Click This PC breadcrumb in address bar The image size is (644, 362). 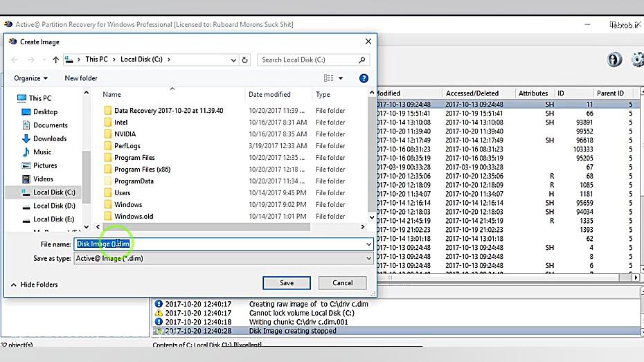point(96,59)
